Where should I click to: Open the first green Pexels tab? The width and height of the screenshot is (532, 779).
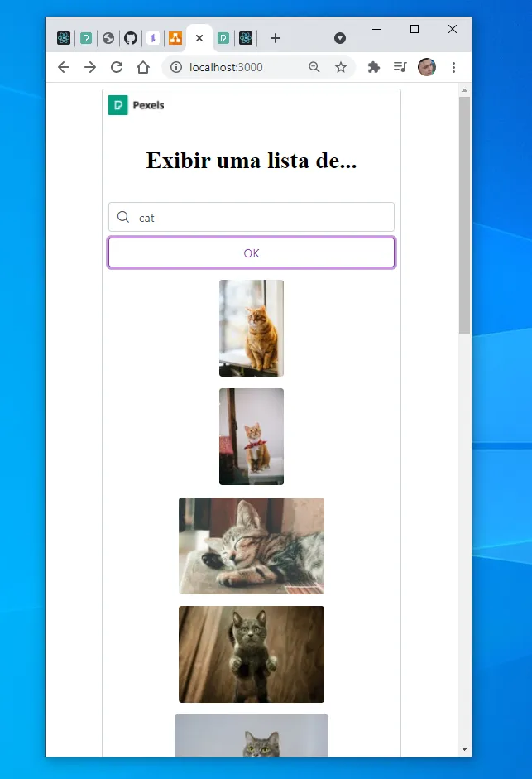86,38
